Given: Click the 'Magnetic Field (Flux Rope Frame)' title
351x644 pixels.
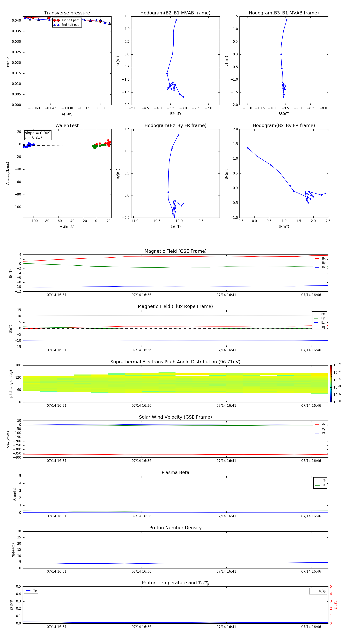Looking at the screenshot, I should [x=175, y=307].
